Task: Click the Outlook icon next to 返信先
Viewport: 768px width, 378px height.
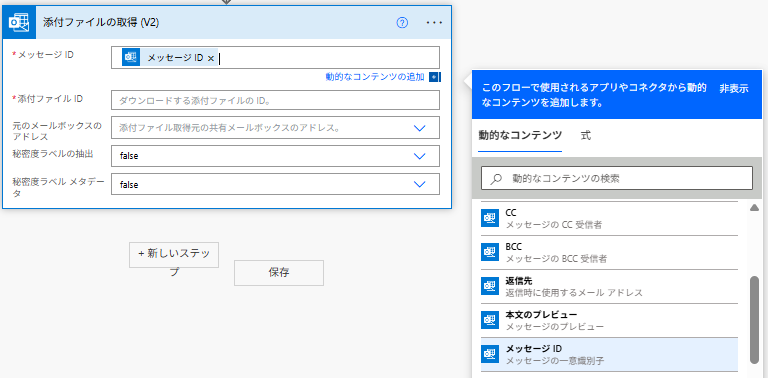Action: coord(489,286)
